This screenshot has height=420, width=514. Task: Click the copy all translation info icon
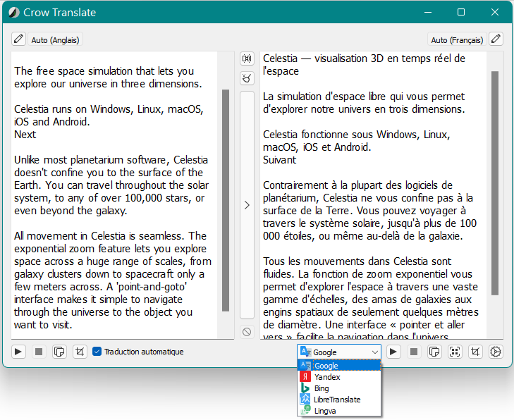pos(455,352)
